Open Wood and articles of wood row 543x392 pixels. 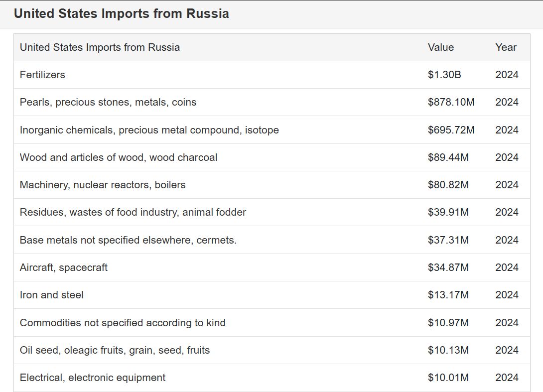(119, 157)
